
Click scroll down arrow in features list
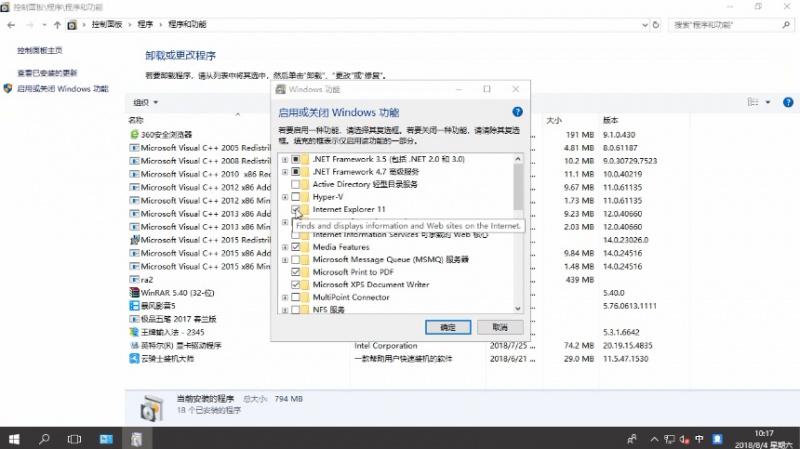point(518,308)
